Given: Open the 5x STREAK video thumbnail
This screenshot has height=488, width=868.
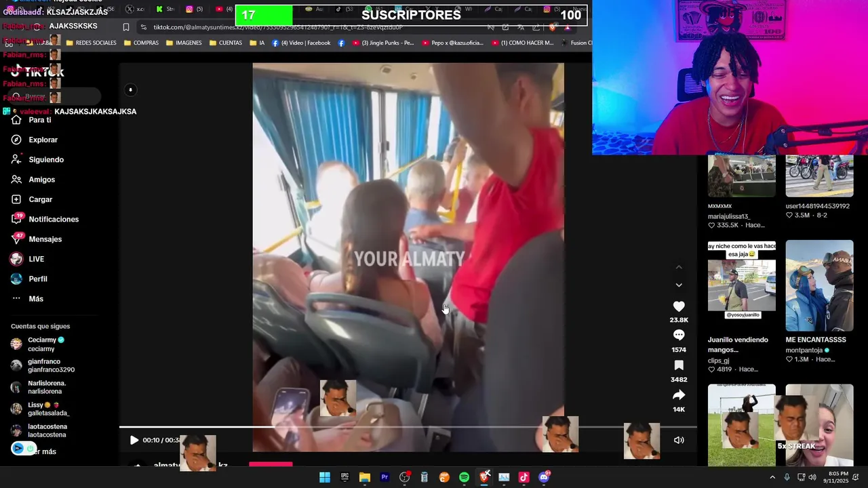Looking at the screenshot, I should pos(819,425).
